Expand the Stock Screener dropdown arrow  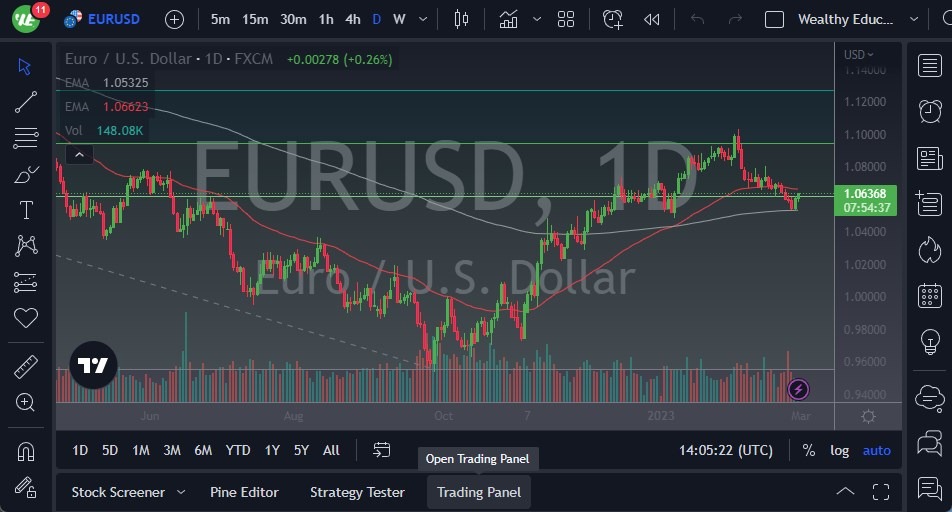pos(181,492)
